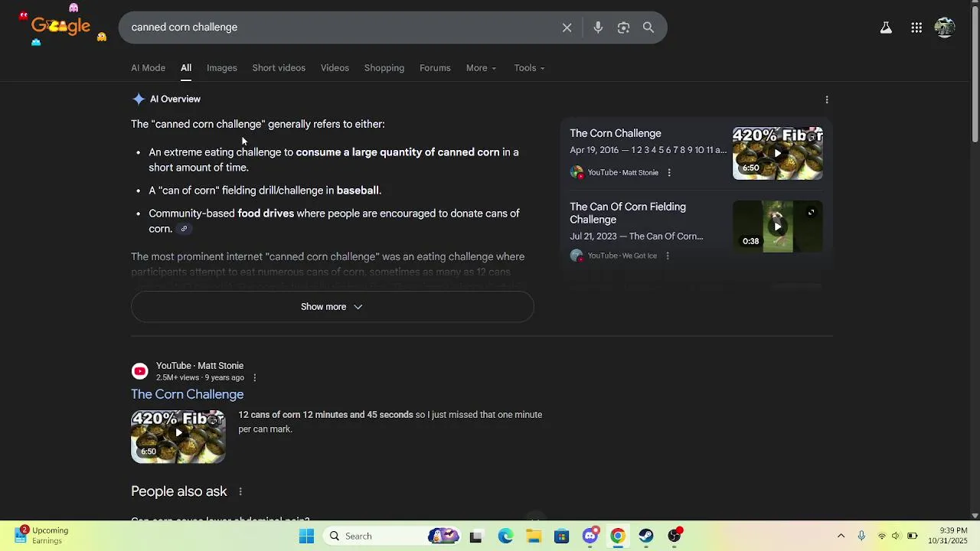Open the Windows Start menu
Viewport: 980px width, 551px height.
coord(306,536)
